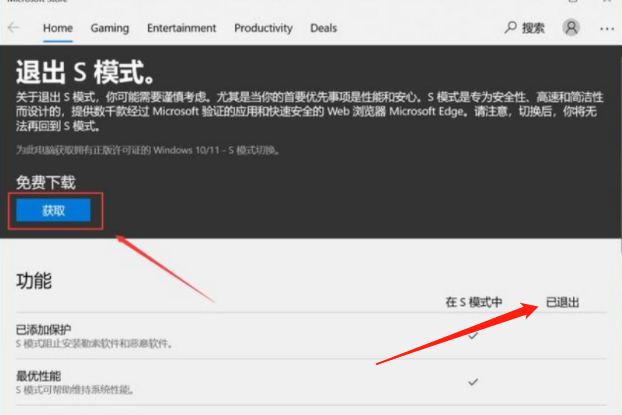Open the Gaming tab
This screenshot has width=622, height=415.
click(109, 28)
